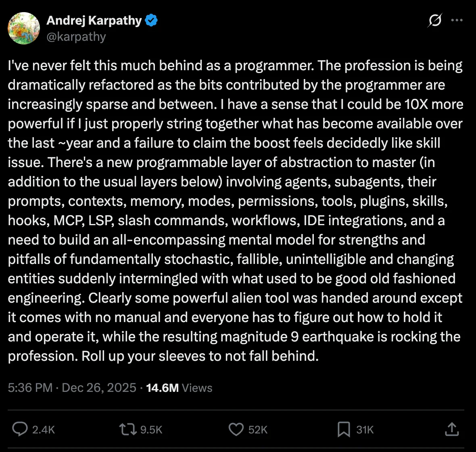Open the more options ellipsis menu
This screenshot has height=452, width=476.
[x=457, y=21]
